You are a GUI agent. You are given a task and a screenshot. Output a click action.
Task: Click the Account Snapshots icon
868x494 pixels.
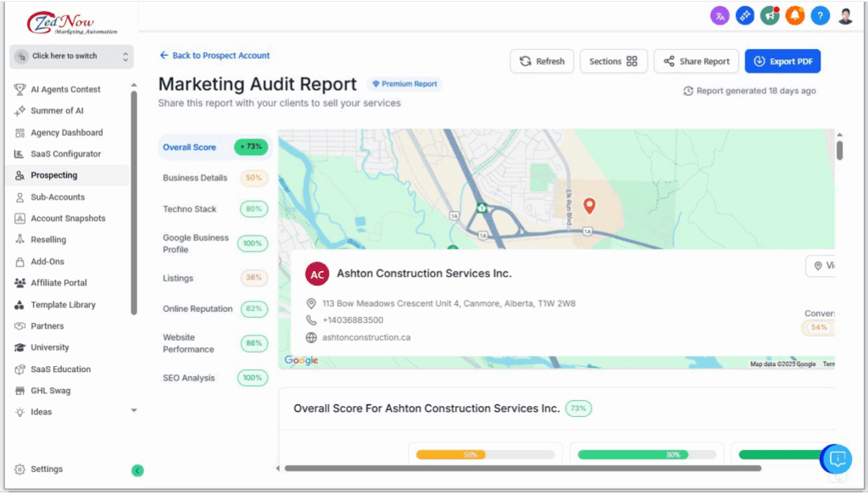(20, 219)
